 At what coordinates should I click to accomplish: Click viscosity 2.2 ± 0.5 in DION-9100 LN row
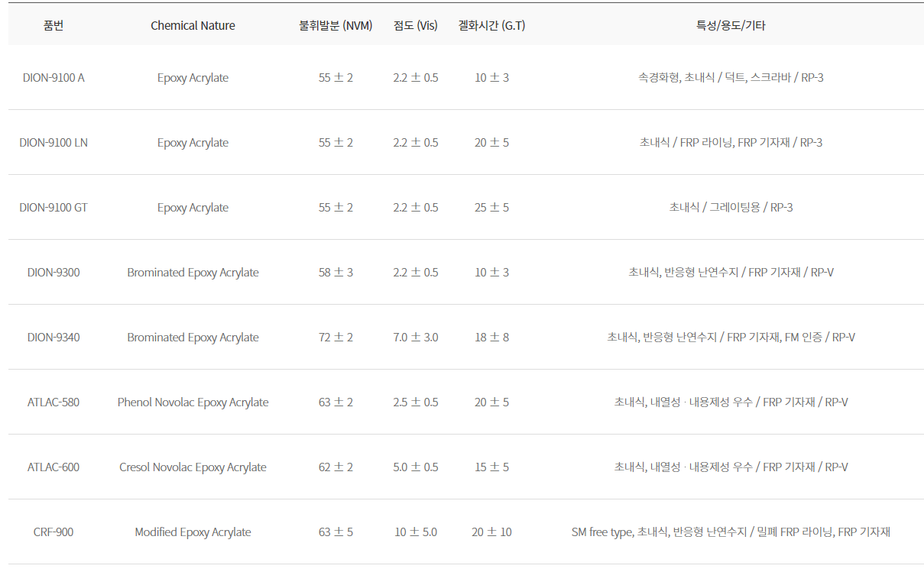tap(416, 143)
